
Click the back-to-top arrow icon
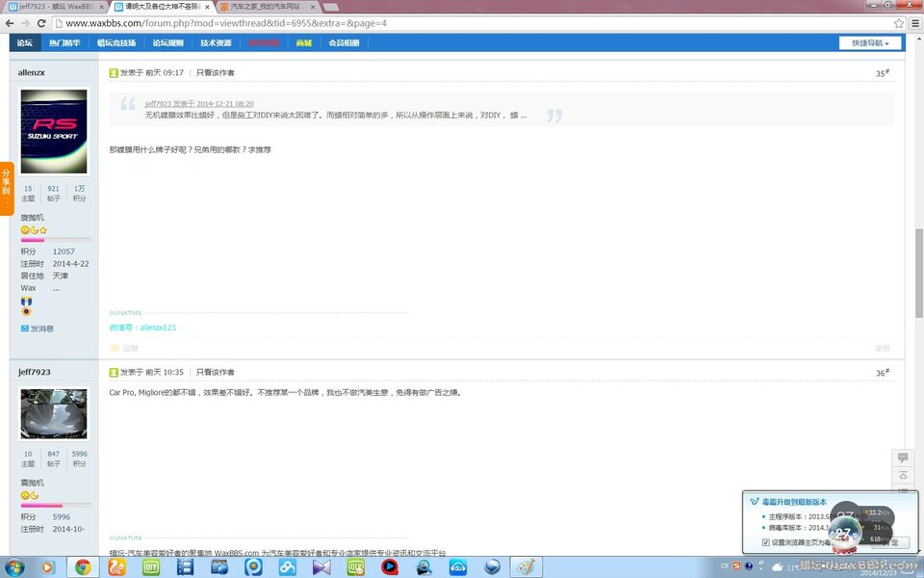[x=902, y=476]
